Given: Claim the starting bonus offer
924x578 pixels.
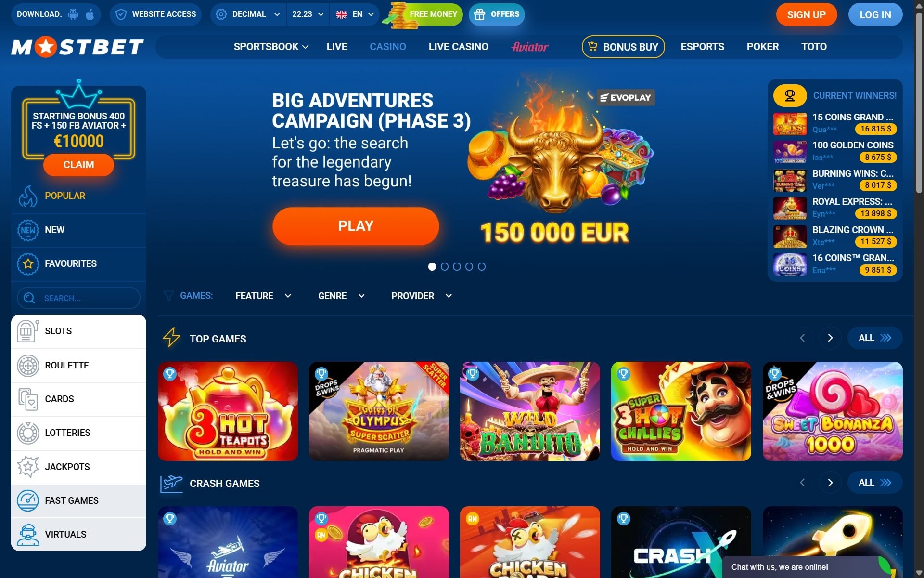Looking at the screenshot, I should pos(78,165).
